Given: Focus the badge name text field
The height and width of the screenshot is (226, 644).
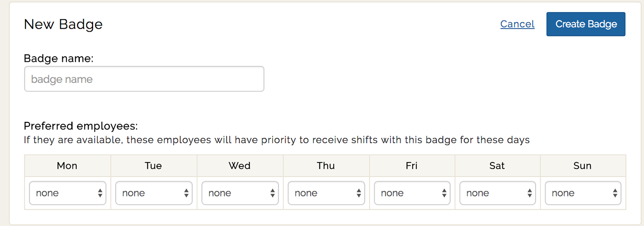Looking at the screenshot, I should click(144, 79).
